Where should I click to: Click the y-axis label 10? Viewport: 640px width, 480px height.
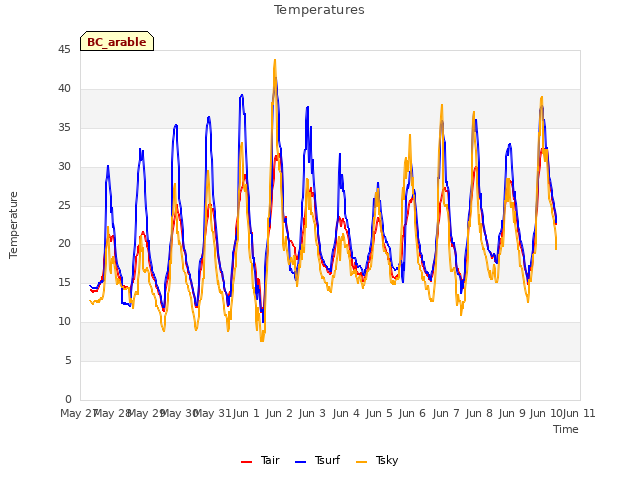coord(64,322)
